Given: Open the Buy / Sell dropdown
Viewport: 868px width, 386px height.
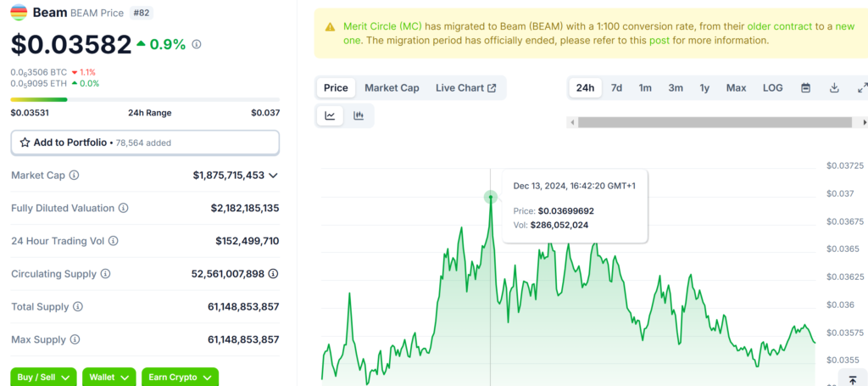Looking at the screenshot, I should pos(43,377).
